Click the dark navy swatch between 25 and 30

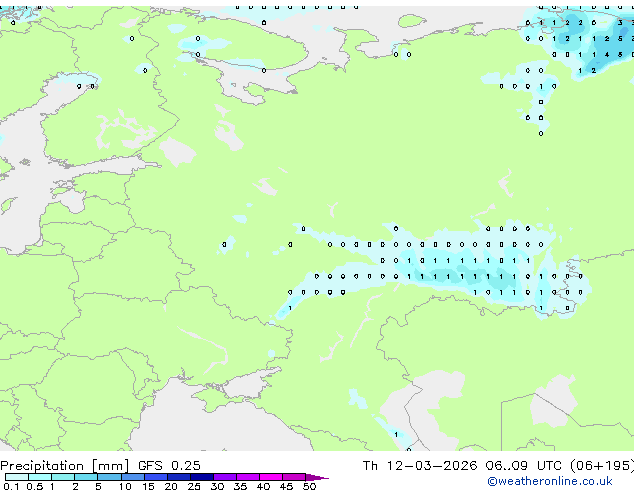(x=202, y=477)
